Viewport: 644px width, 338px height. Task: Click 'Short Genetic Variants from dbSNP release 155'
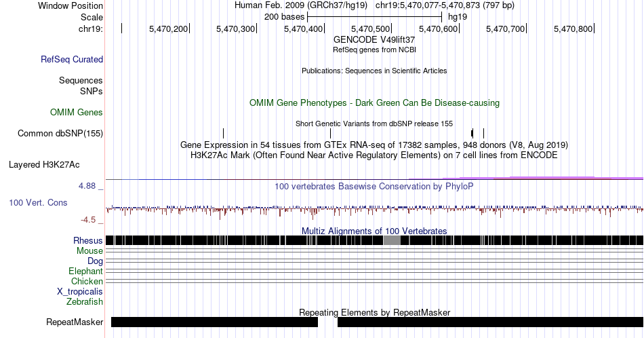click(374, 124)
